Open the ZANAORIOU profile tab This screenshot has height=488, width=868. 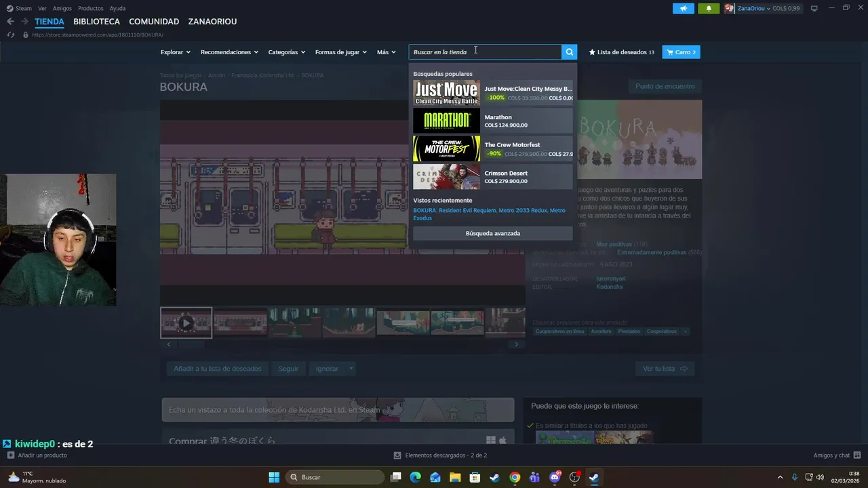pyautogui.click(x=212, y=22)
